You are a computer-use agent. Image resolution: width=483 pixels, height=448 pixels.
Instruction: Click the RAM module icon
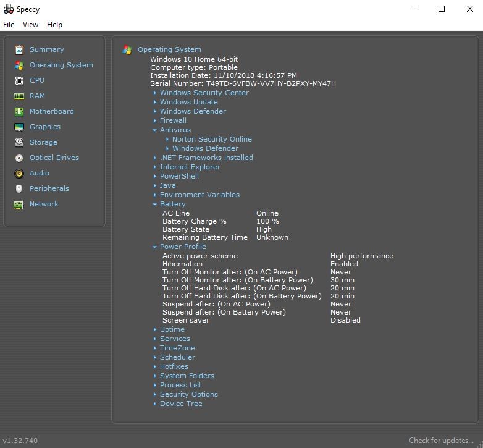pos(19,96)
